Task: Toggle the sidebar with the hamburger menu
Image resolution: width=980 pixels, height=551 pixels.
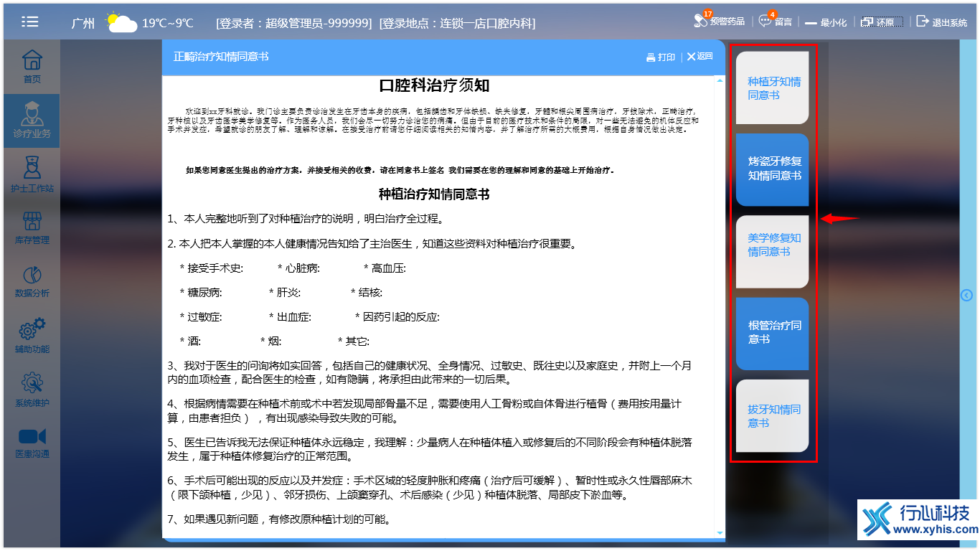Action: click(30, 20)
